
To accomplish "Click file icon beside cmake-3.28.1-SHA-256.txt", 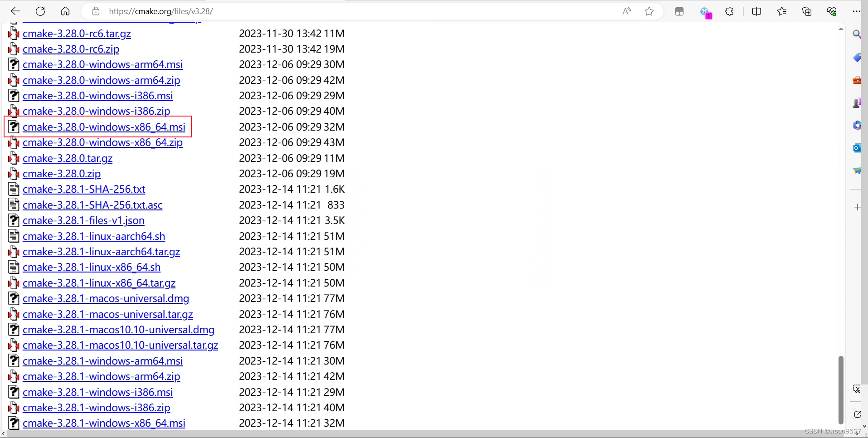I will point(14,189).
